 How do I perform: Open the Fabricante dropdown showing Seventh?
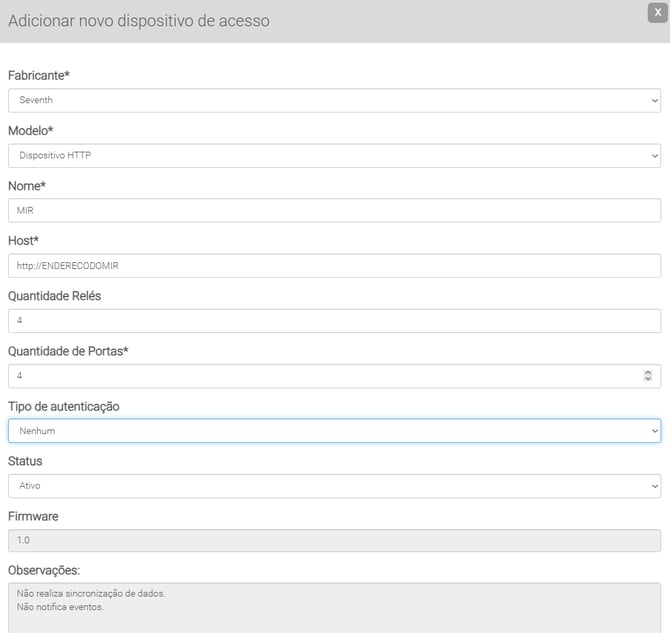click(x=334, y=100)
